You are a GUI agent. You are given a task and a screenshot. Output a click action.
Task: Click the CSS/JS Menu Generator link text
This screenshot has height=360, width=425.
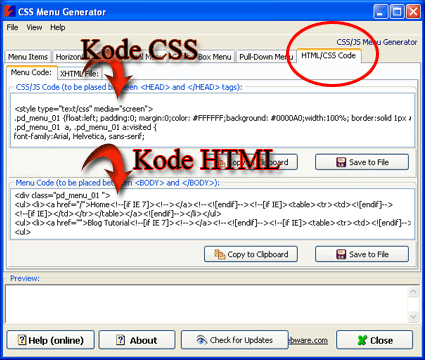tap(377, 42)
